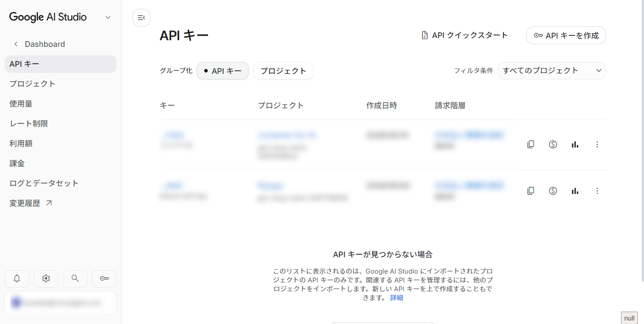The height and width of the screenshot is (324, 644).
Task: Open ログとデータセット page
Action: point(61,183)
